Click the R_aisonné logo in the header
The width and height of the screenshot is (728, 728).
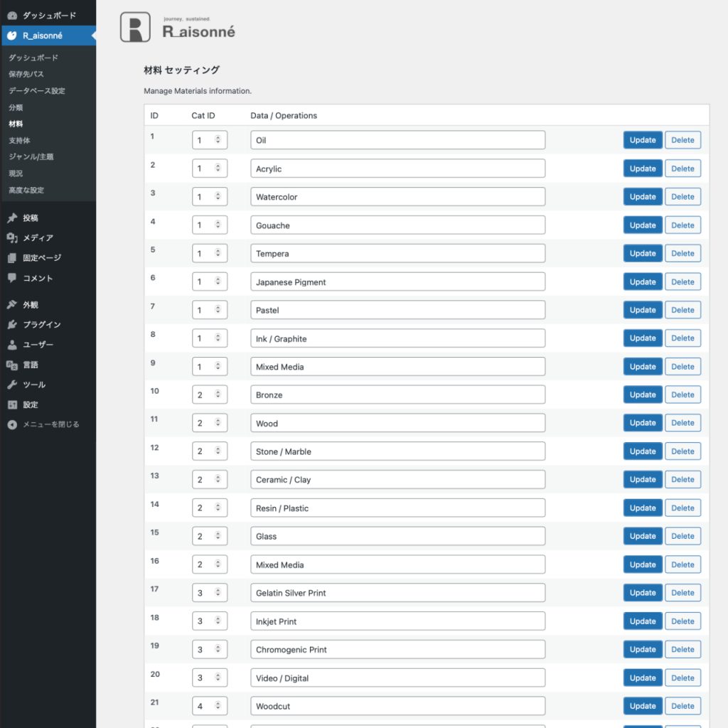click(x=177, y=28)
